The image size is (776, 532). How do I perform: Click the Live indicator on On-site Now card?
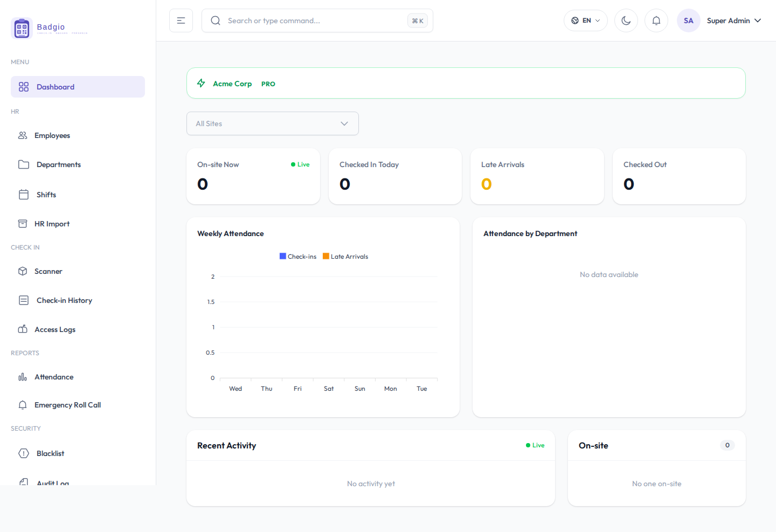pyautogui.click(x=300, y=164)
